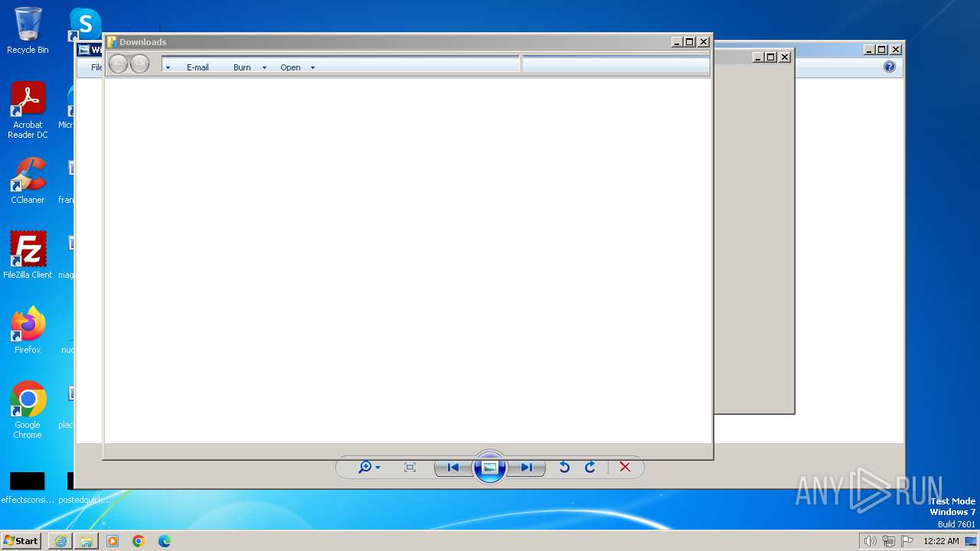This screenshot has width=980, height=551.
Task: Open Chrome from the taskbar
Action: (139, 541)
